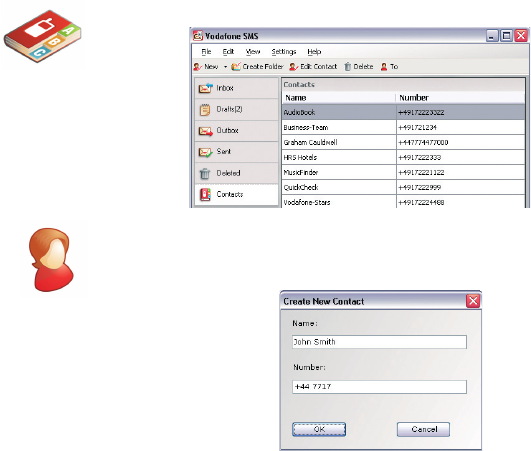Screen dimensions: 531x451
Task: Click the Delete trash toolbar icon
Action: (x=348, y=67)
